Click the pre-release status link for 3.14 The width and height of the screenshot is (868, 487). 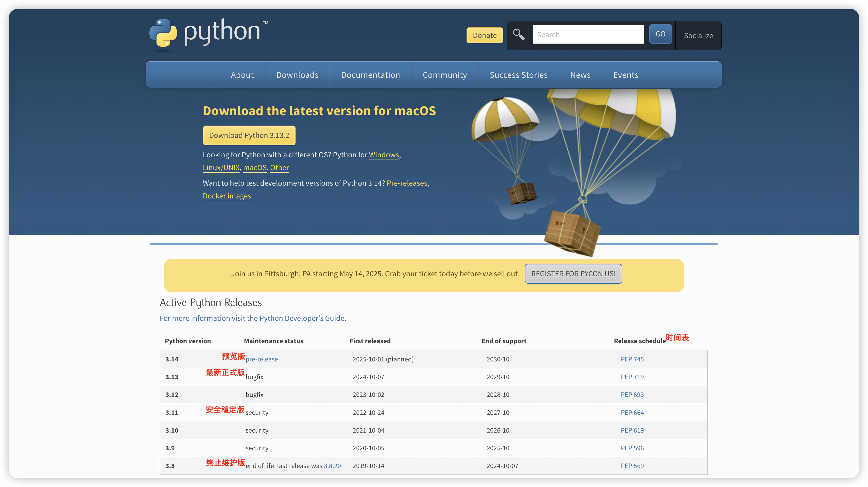[x=262, y=359]
